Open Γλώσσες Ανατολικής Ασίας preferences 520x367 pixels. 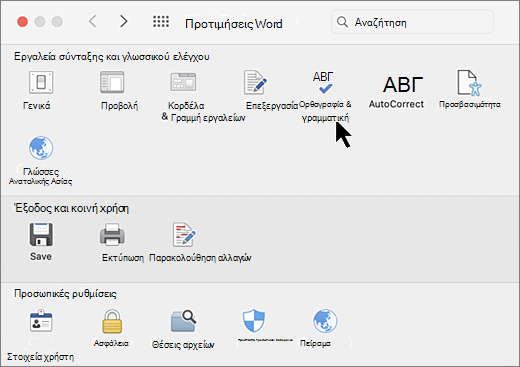point(41,148)
